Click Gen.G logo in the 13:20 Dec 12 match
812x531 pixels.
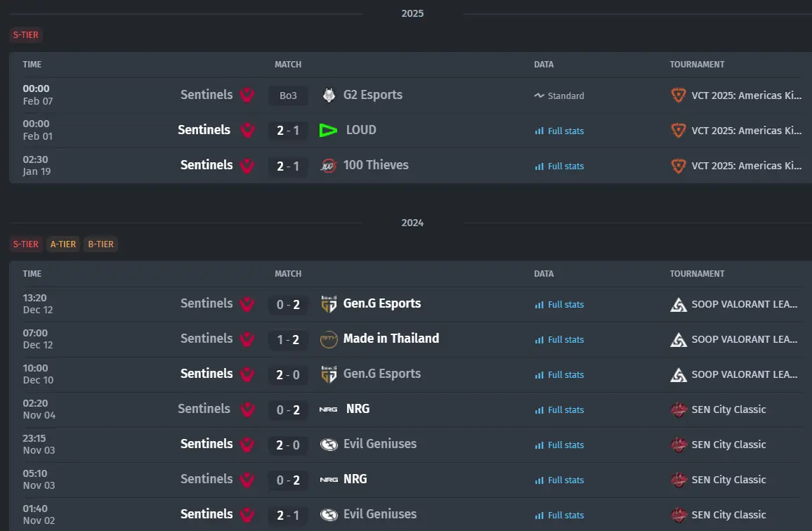coord(329,304)
